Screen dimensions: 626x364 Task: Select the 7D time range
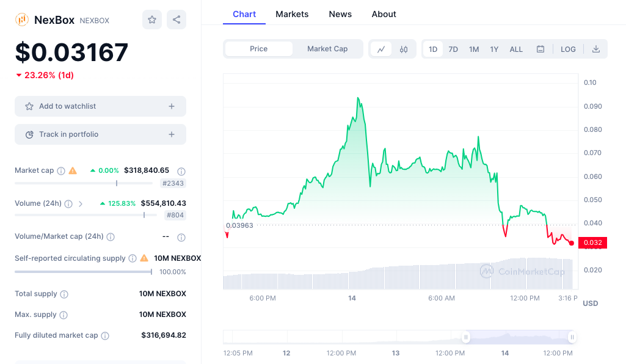coord(453,49)
